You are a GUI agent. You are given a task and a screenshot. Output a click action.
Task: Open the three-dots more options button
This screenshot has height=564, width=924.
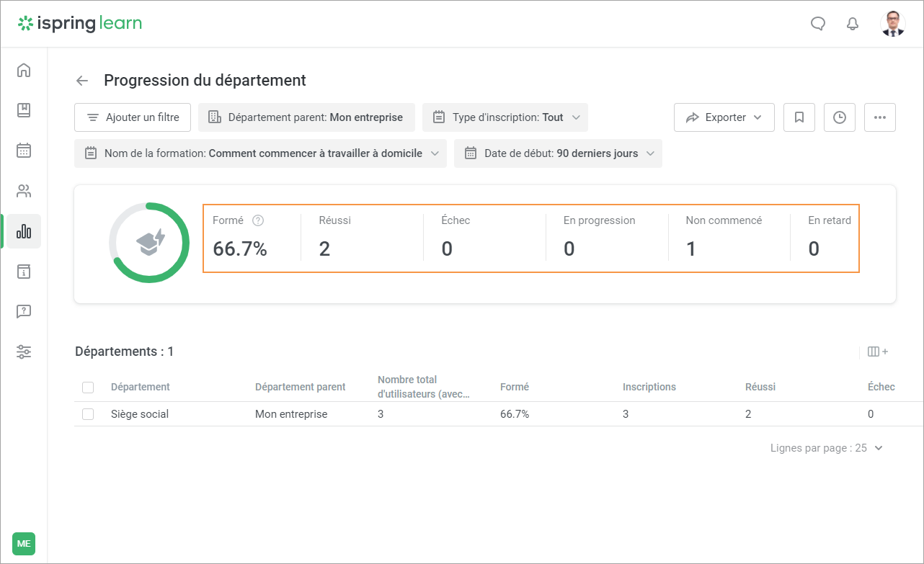point(879,117)
